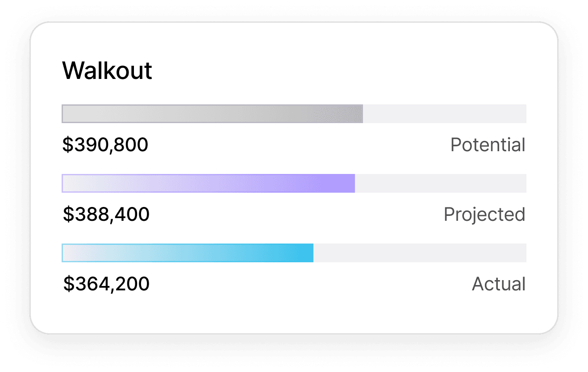Viewport: 588px width, 372px height.
Task: Click the empty track of the Potential bar
Action: [x=444, y=114]
